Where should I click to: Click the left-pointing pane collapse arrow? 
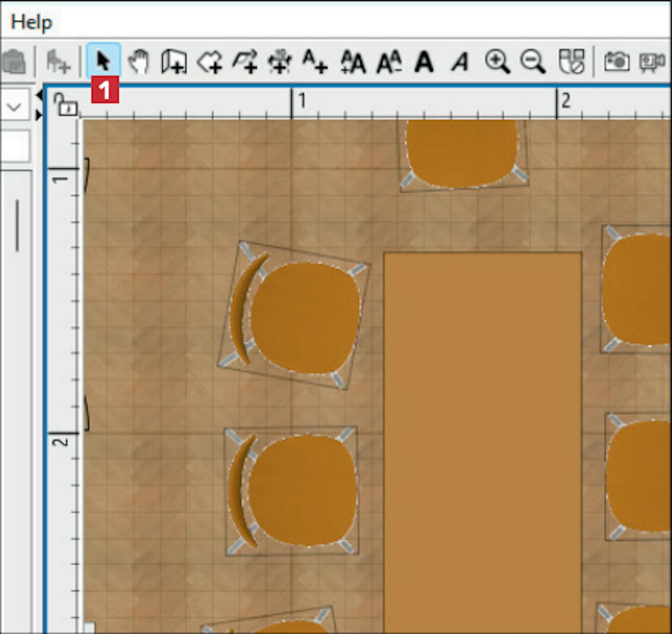coord(39,95)
